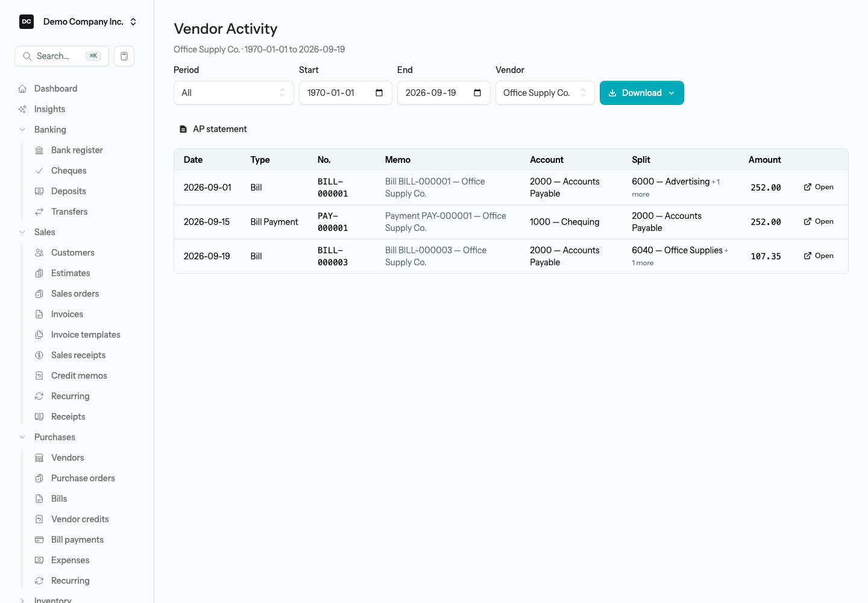Click the AP statement link

point(213,129)
